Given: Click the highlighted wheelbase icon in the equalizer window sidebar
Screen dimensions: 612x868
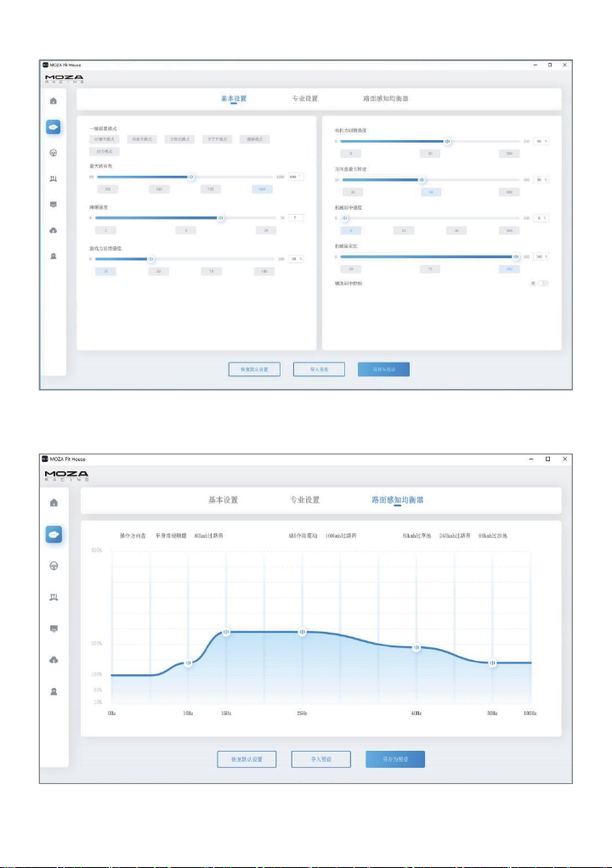Looking at the screenshot, I should tap(54, 534).
